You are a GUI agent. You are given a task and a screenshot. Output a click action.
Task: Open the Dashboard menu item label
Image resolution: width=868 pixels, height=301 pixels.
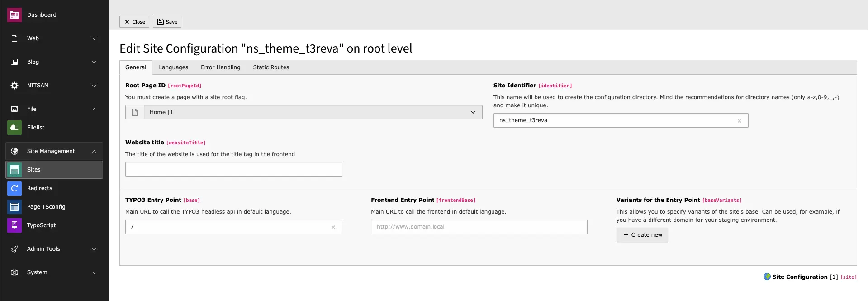click(x=42, y=15)
